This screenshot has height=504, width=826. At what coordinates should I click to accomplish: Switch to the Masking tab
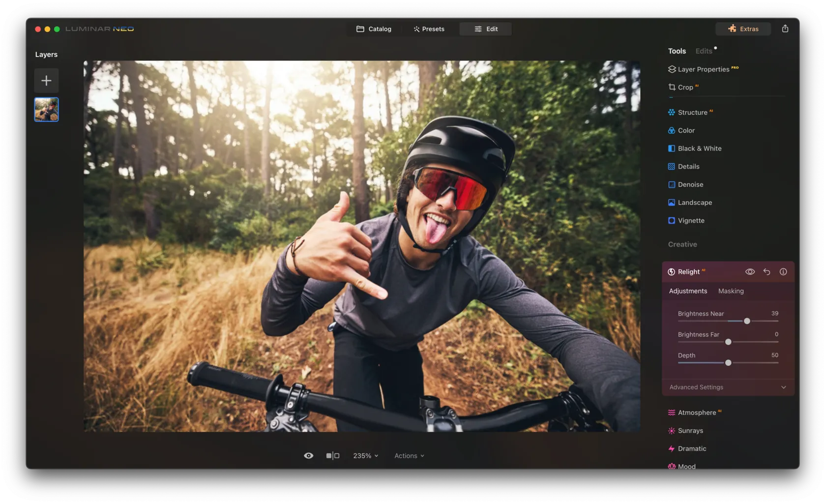(731, 291)
